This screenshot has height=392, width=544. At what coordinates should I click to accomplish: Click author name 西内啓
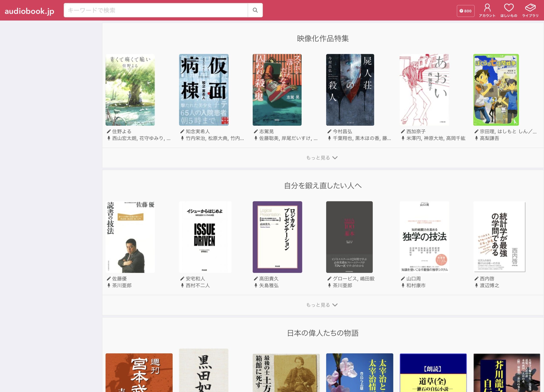pyautogui.click(x=487, y=278)
